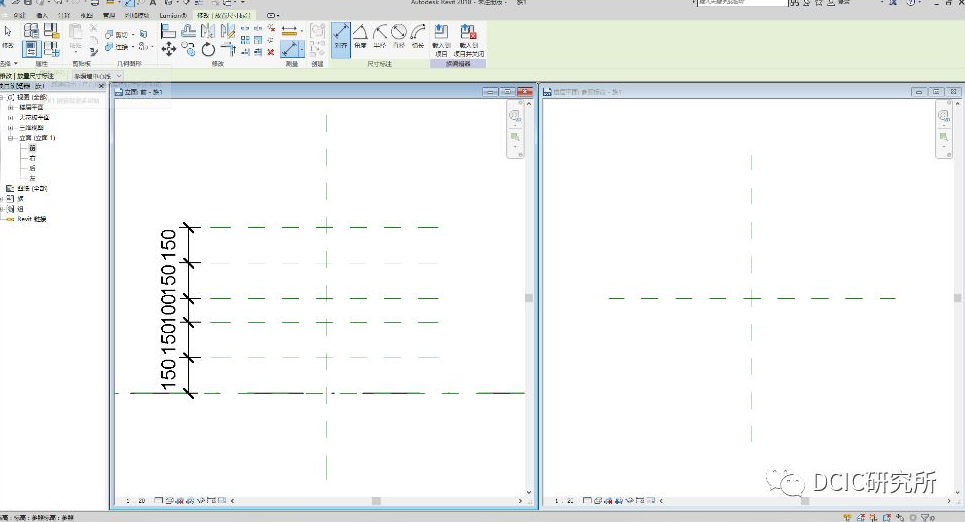Select the Angular dimension tool
Screen dimensions: 965x522
click(x=360, y=36)
